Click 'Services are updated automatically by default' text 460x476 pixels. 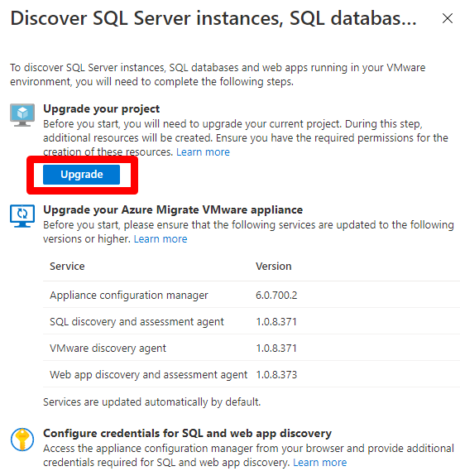[152, 402]
